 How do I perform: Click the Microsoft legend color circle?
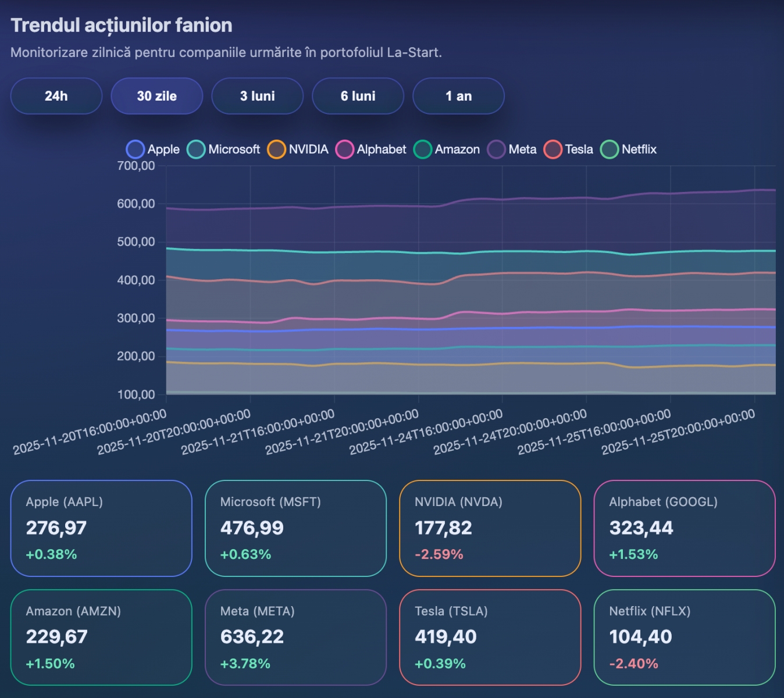(x=196, y=149)
